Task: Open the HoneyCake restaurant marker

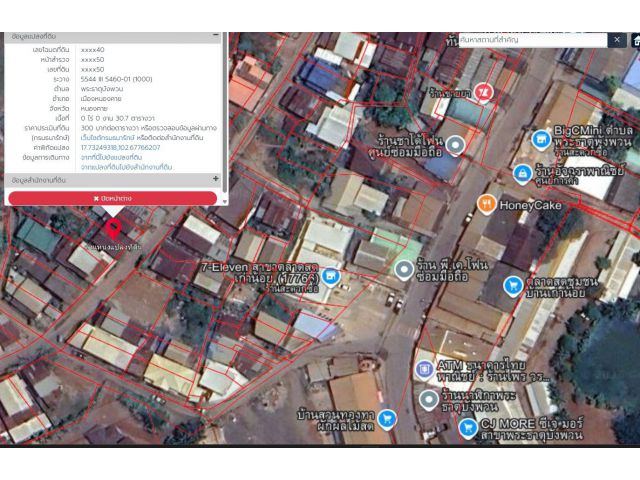Action: tap(486, 204)
